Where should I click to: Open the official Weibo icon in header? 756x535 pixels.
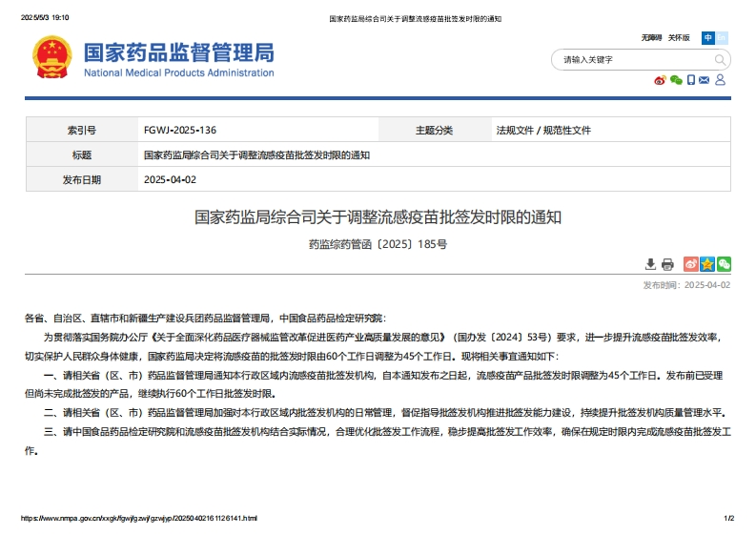[660, 80]
